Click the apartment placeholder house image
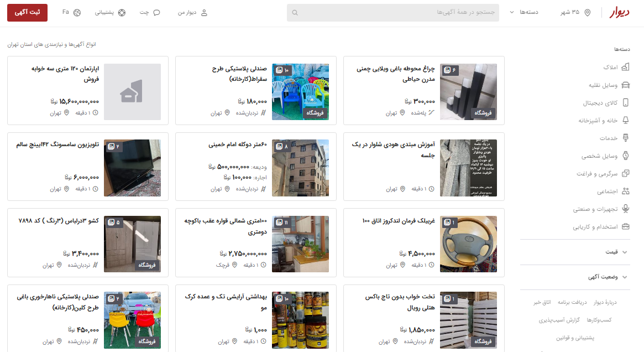The height and width of the screenshot is (352, 644). [132, 92]
